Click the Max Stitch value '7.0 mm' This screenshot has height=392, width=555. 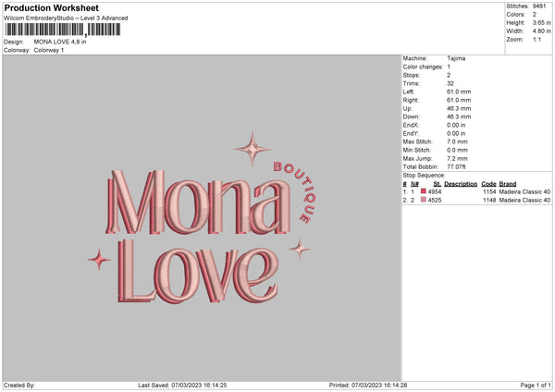(457, 141)
